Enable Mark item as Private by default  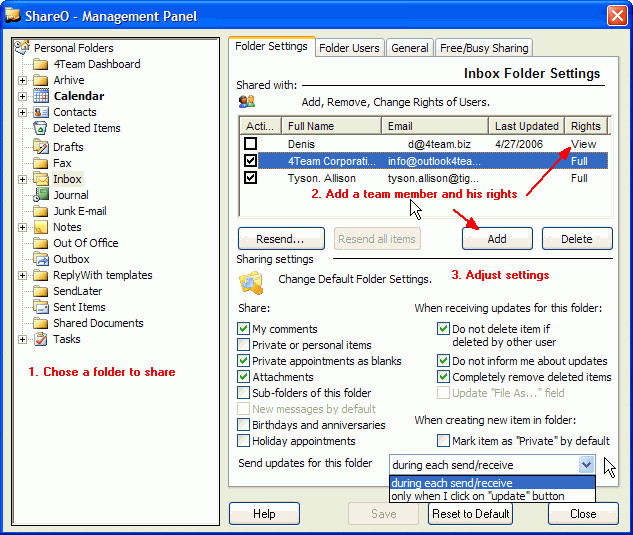(x=443, y=441)
